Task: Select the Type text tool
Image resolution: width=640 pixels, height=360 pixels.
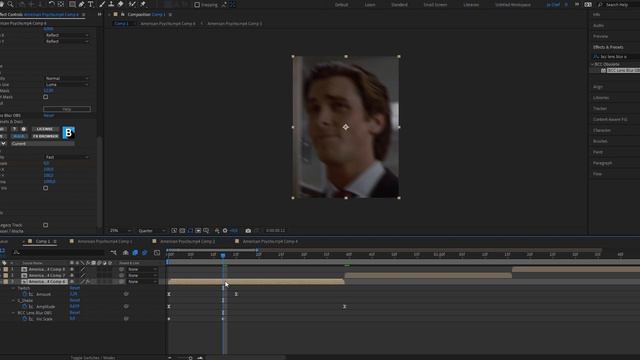Action: [91, 4]
